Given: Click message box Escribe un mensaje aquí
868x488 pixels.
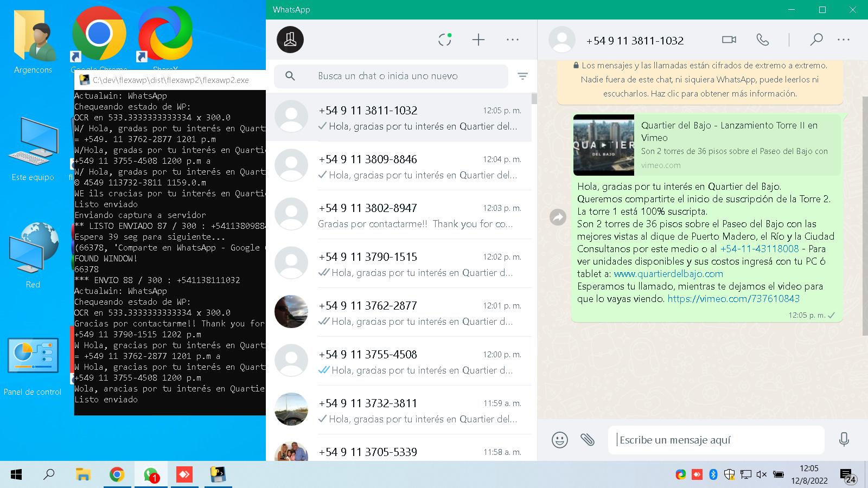Looking at the screenshot, I should pos(716,440).
